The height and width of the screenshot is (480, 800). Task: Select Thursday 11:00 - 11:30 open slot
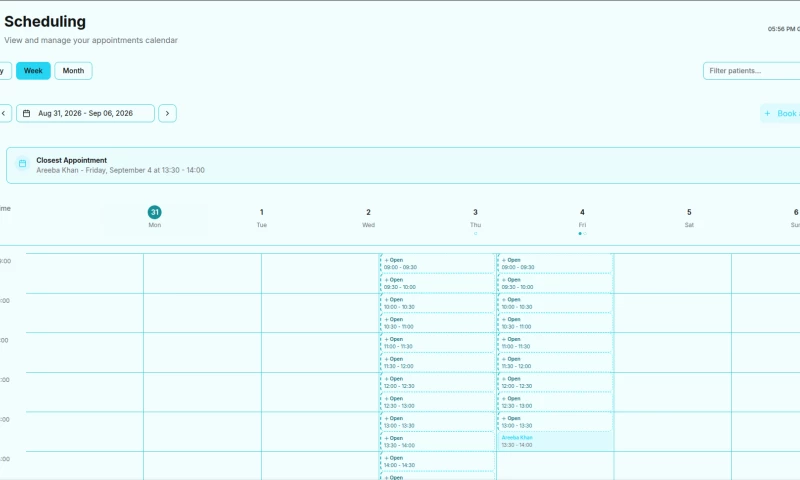pyautogui.click(x=437, y=343)
